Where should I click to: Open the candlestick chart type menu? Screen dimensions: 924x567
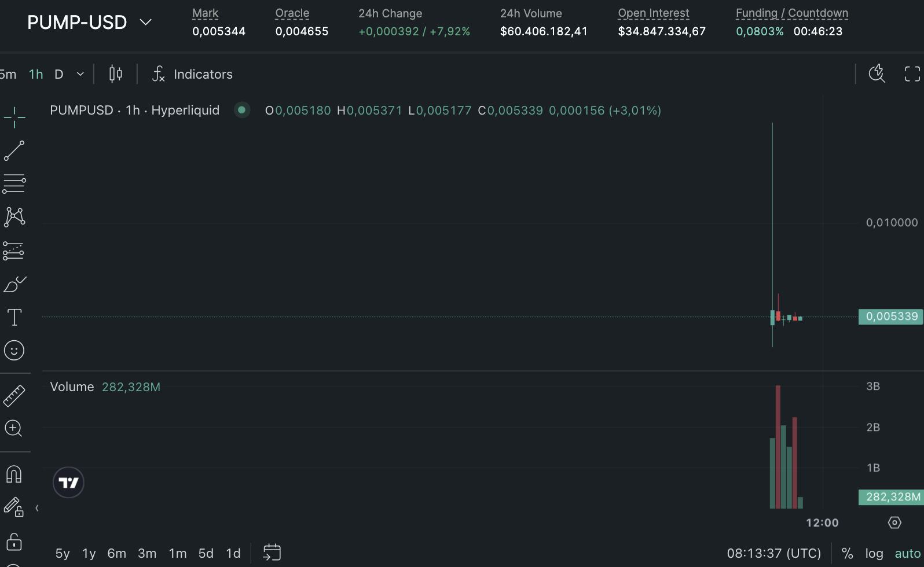point(116,74)
